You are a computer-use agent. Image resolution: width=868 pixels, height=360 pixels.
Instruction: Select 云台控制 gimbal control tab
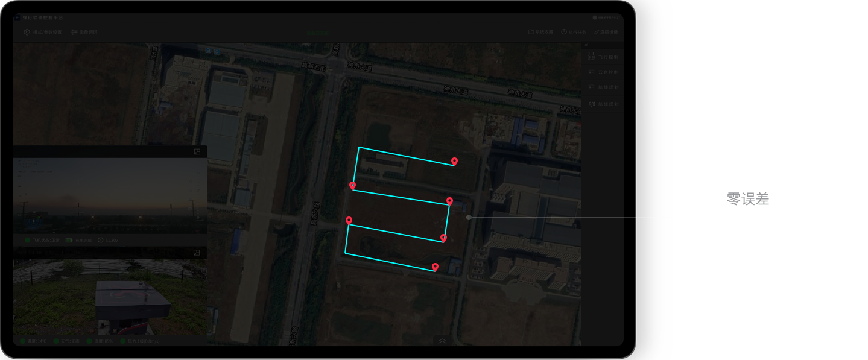tap(603, 72)
